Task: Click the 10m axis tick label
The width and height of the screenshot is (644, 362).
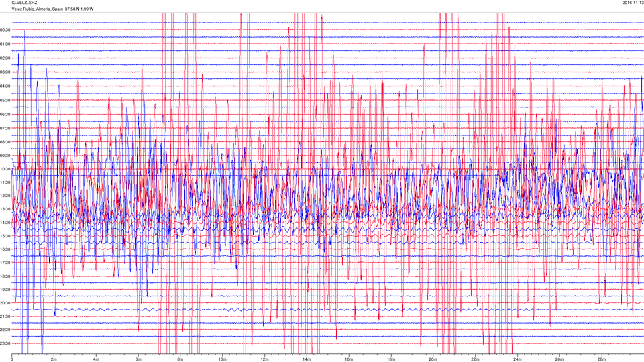Action: click(x=222, y=359)
